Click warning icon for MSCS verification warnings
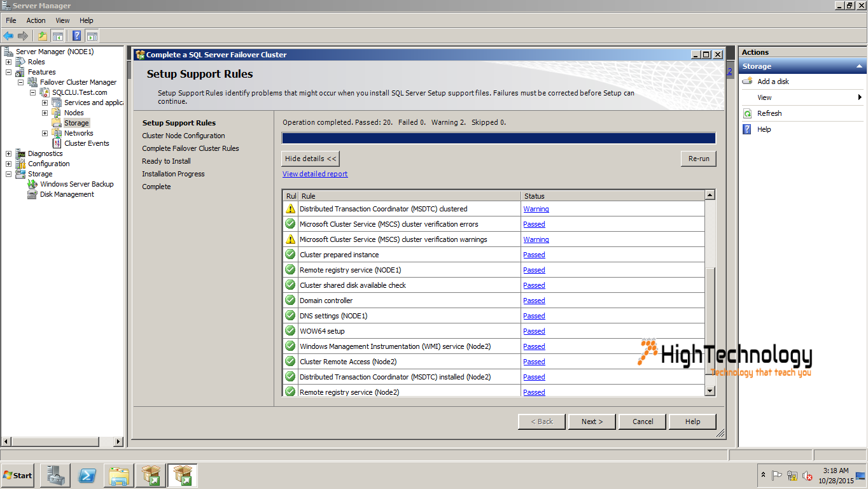Image resolution: width=868 pixels, height=489 pixels. point(290,239)
